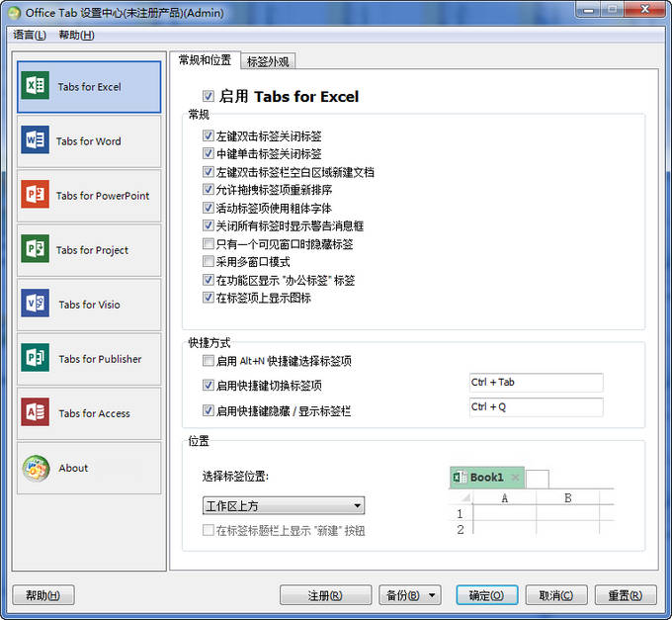This screenshot has width=672, height=620.
Task: Open the About icon
Action: click(36, 469)
